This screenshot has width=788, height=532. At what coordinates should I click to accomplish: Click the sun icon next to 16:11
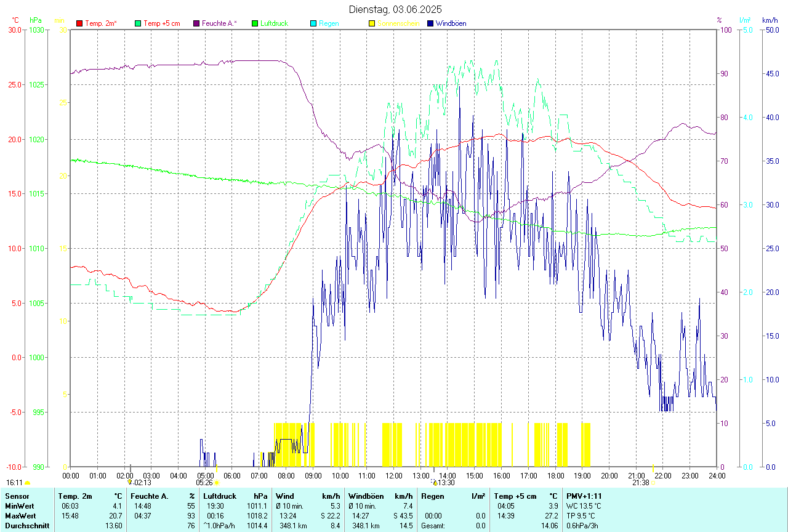coord(27,483)
